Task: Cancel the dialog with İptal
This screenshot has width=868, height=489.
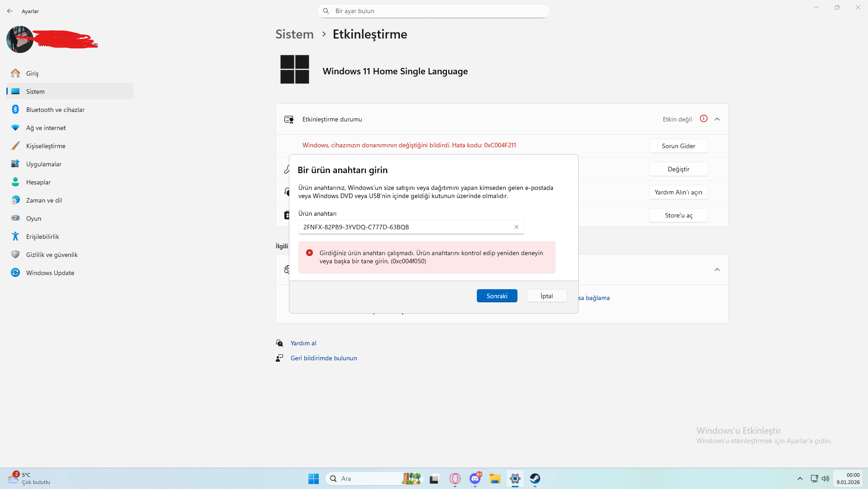Action: pyautogui.click(x=547, y=296)
